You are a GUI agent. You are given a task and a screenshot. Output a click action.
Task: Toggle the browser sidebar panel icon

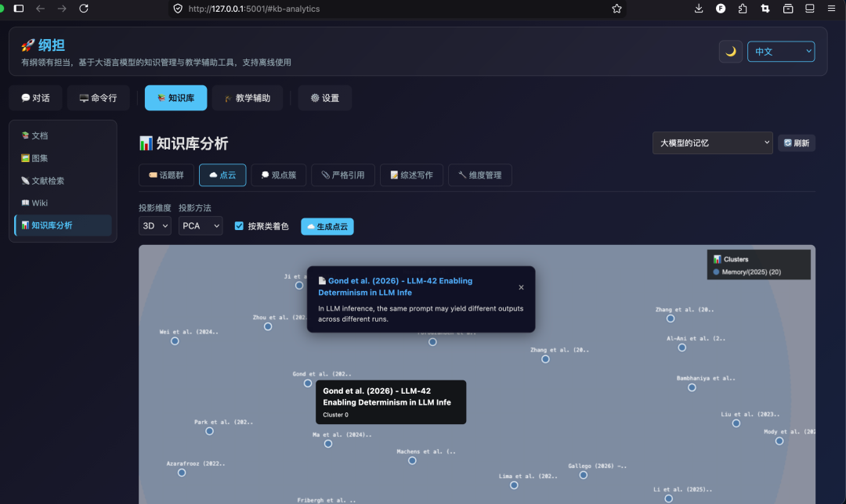pos(18,9)
